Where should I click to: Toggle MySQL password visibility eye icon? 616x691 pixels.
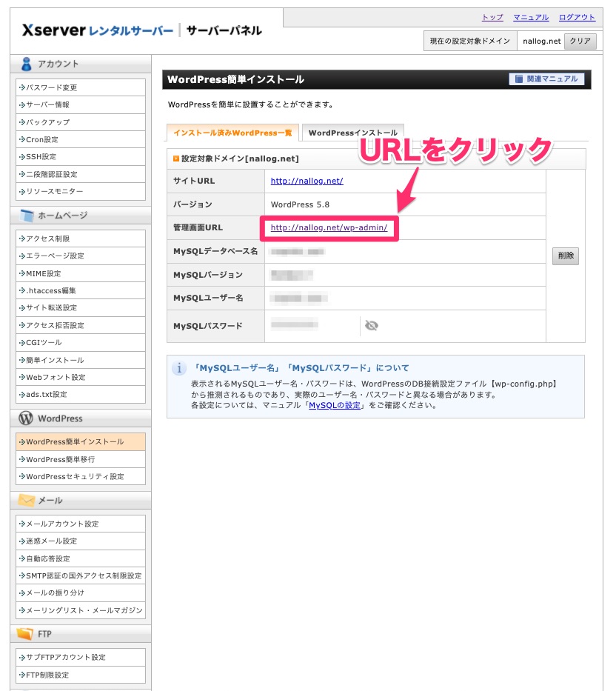tap(371, 325)
